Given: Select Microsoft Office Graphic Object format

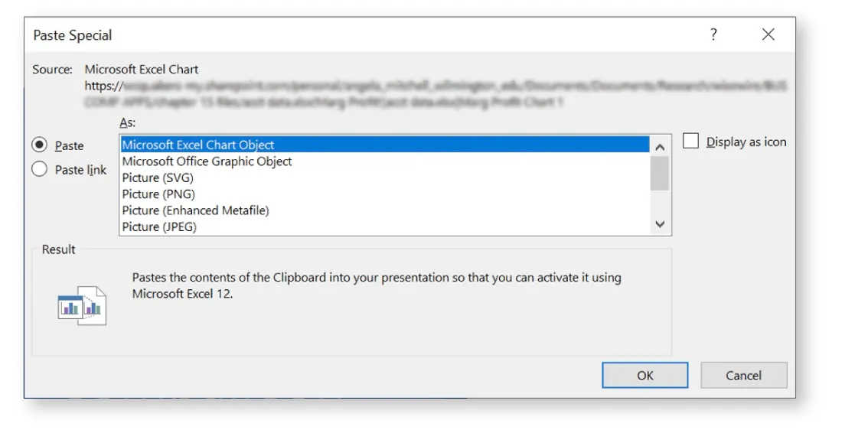Looking at the screenshot, I should [x=207, y=161].
